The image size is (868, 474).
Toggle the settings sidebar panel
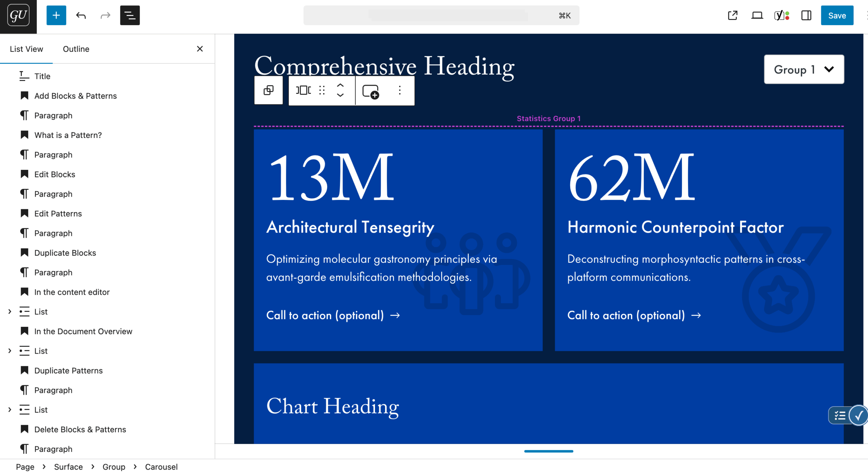806,15
